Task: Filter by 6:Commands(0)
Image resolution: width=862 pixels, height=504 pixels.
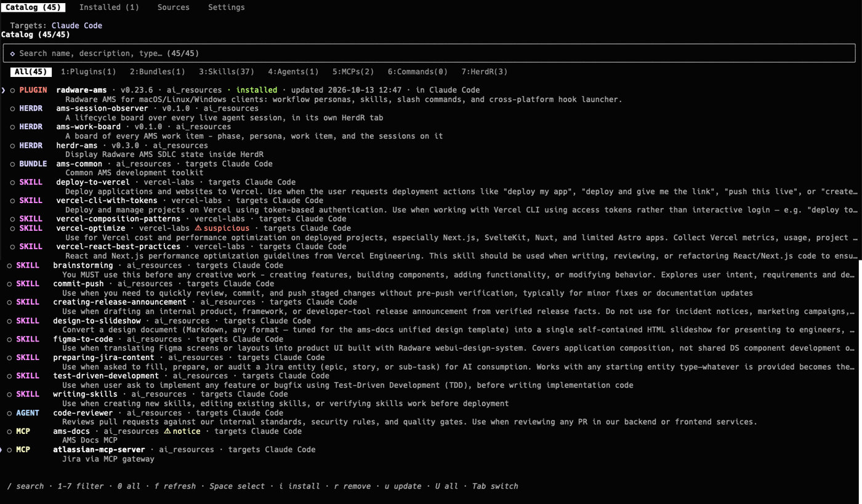Action: 417,72
